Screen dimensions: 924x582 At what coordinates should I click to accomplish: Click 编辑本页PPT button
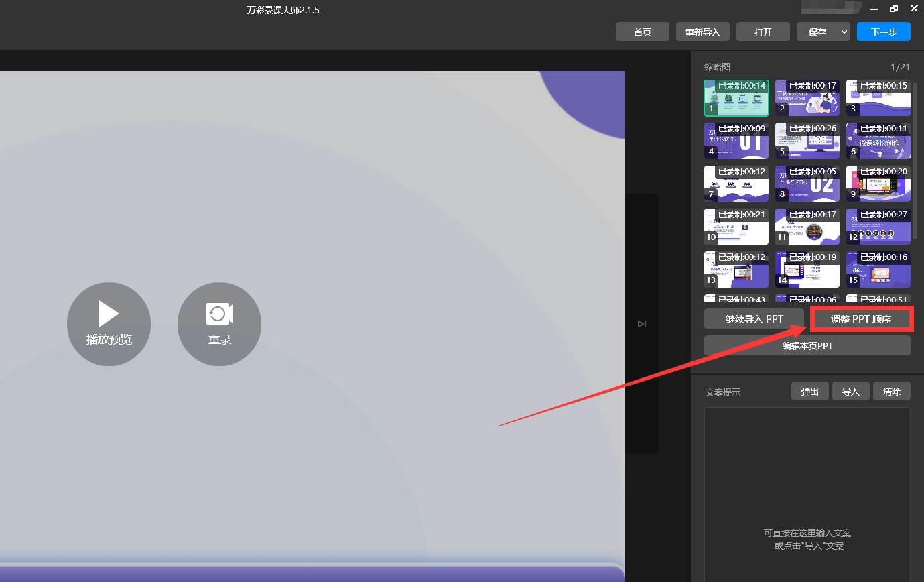(x=807, y=345)
